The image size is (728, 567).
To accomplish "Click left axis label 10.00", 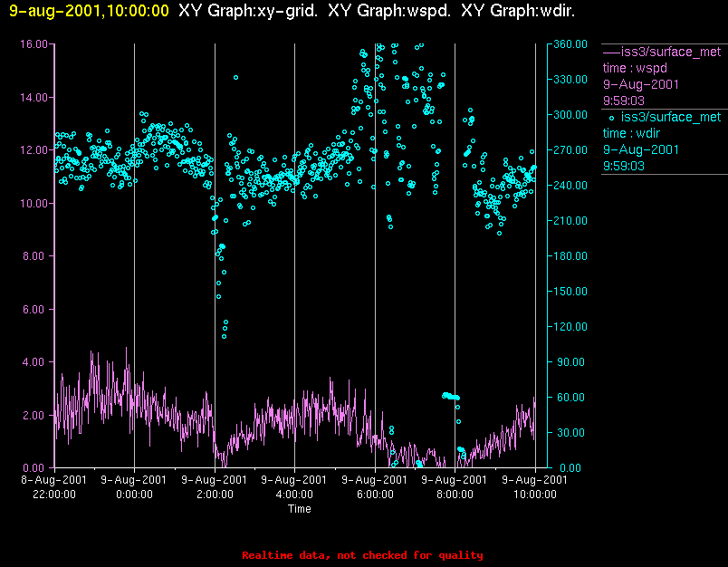I will 34,204.
